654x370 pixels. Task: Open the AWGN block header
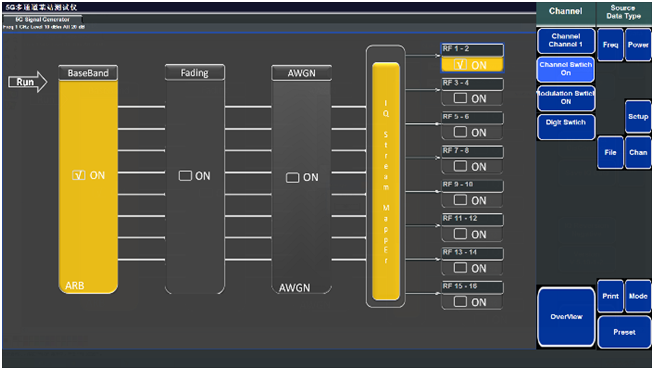[x=302, y=73]
